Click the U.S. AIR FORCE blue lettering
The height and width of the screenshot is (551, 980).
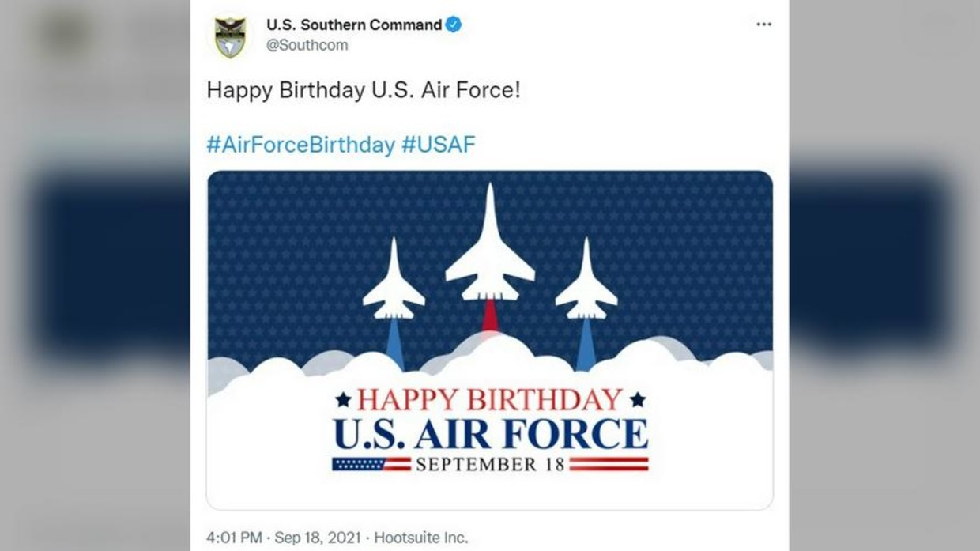pyautogui.click(x=488, y=433)
